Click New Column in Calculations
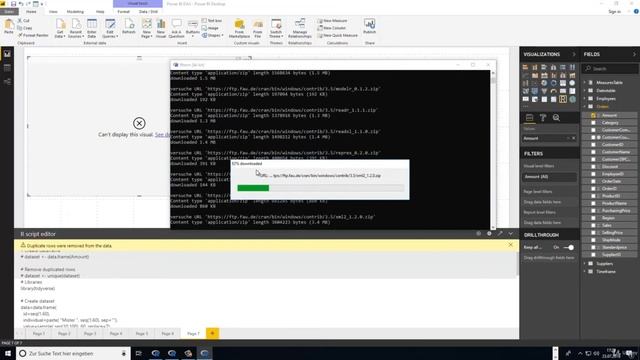This screenshot has height=360, width=640. pyautogui.click(x=332, y=28)
